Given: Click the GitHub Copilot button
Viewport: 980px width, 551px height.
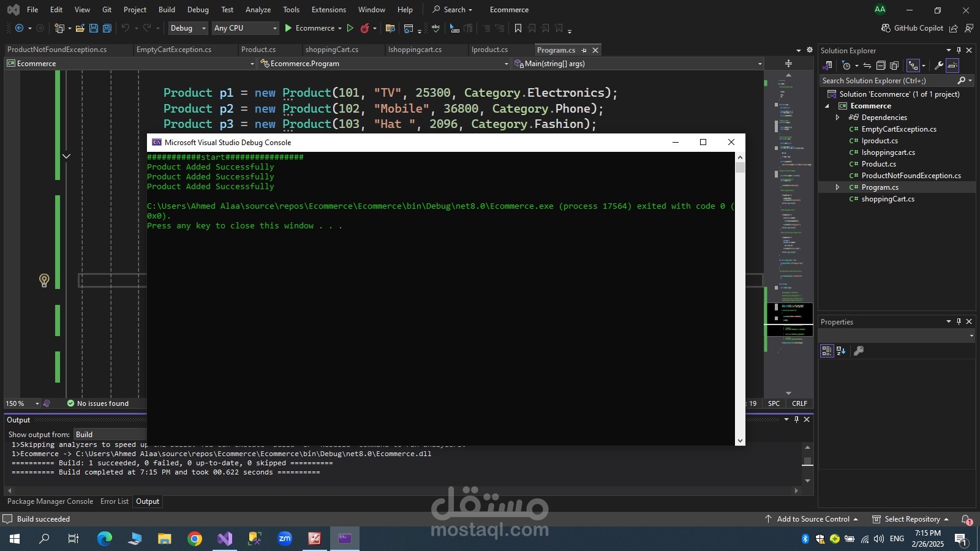Looking at the screenshot, I should (x=912, y=28).
